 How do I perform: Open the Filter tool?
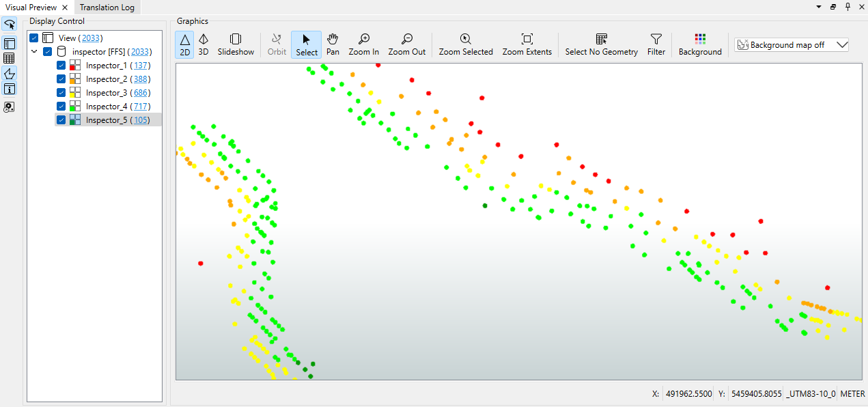(656, 44)
